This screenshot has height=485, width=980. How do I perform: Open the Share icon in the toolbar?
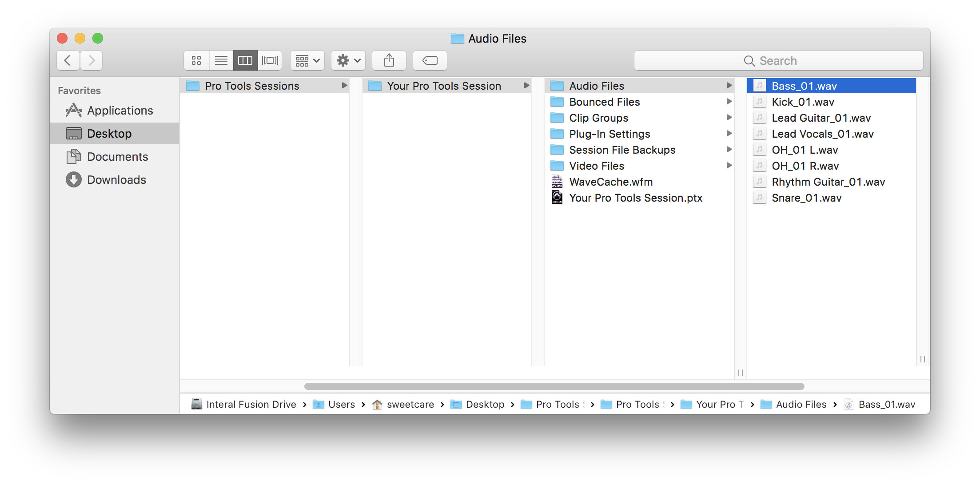pyautogui.click(x=389, y=60)
